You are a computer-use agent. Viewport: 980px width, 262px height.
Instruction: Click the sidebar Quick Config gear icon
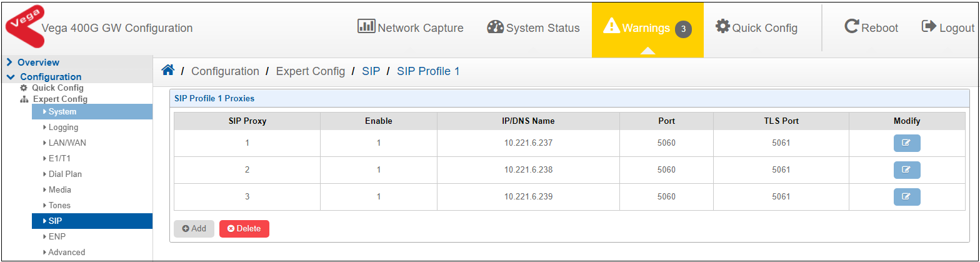pos(24,88)
